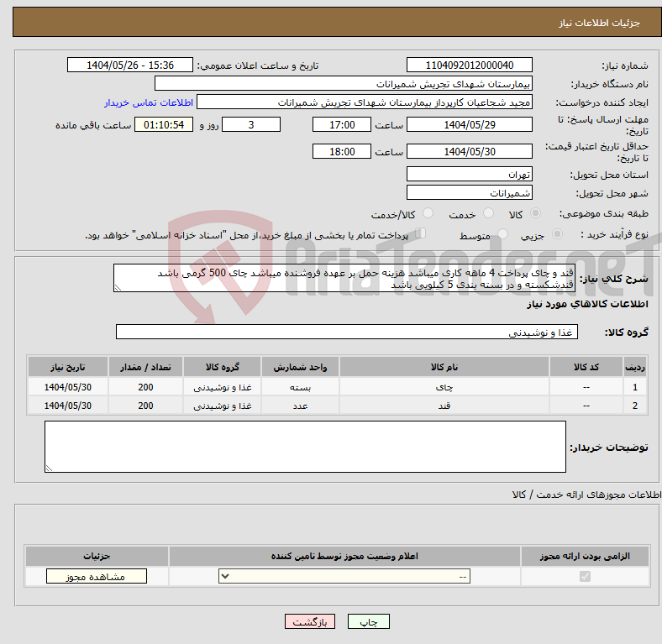The image size is (662, 644).
Task: Click date 1404/05/30 in چای row
Action: tap(68, 386)
